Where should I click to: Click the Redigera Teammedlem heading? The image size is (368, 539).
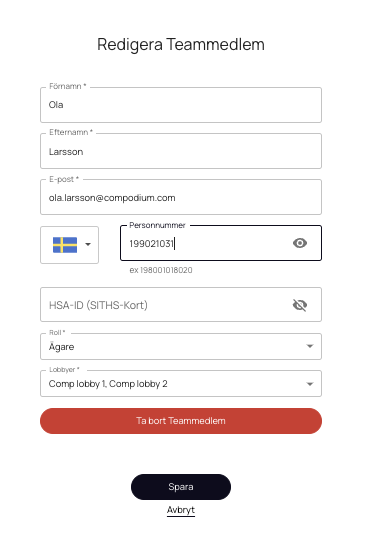pyautogui.click(x=181, y=44)
